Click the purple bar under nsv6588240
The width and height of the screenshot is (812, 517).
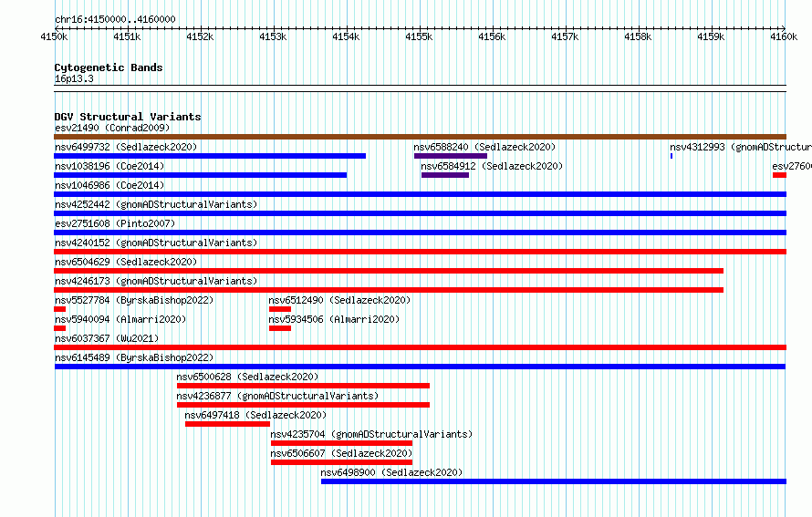pyautogui.click(x=451, y=156)
